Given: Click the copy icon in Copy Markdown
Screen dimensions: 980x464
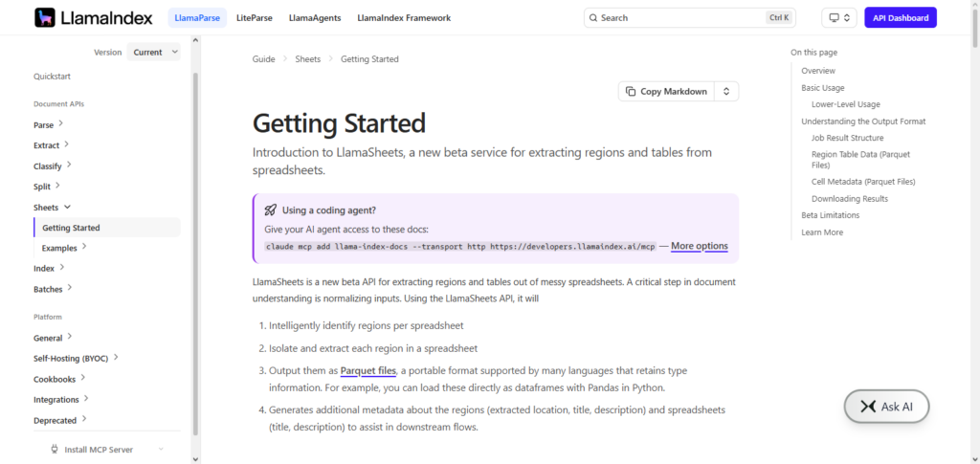Looking at the screenshot, I should click(x=631, y=91).
